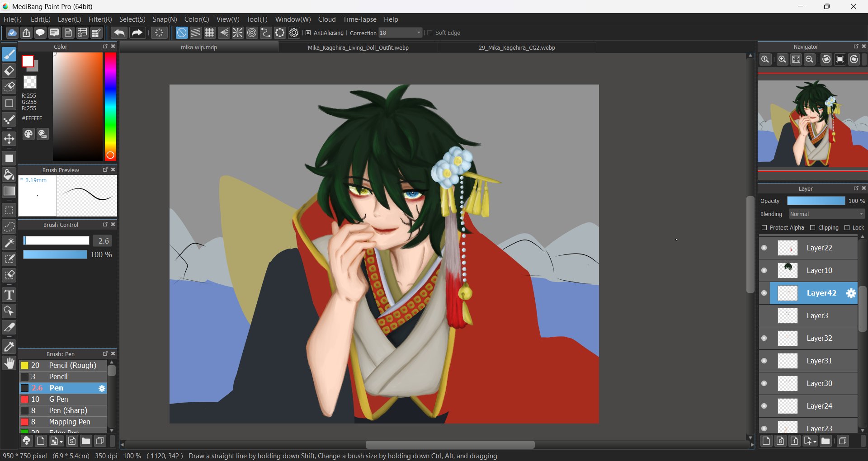Select the Brush tool in left toolbar
Viewport: 868px width, 461px height.
[x=9, y=54]
